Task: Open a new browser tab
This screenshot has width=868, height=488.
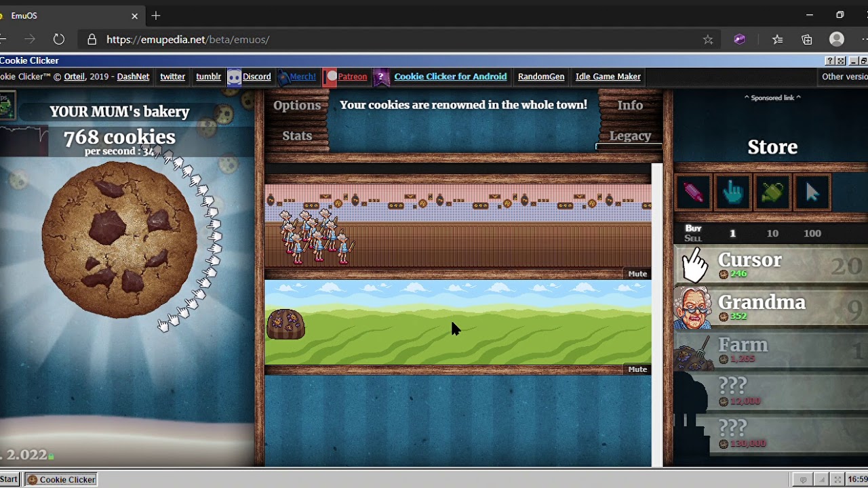Action: (156, 15)
